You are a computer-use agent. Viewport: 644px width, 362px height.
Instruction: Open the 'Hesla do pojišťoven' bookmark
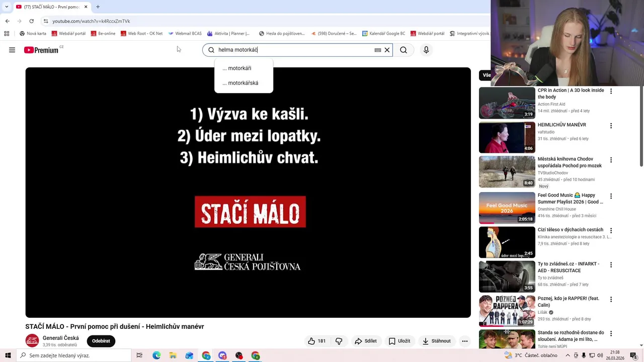point(282,34)
